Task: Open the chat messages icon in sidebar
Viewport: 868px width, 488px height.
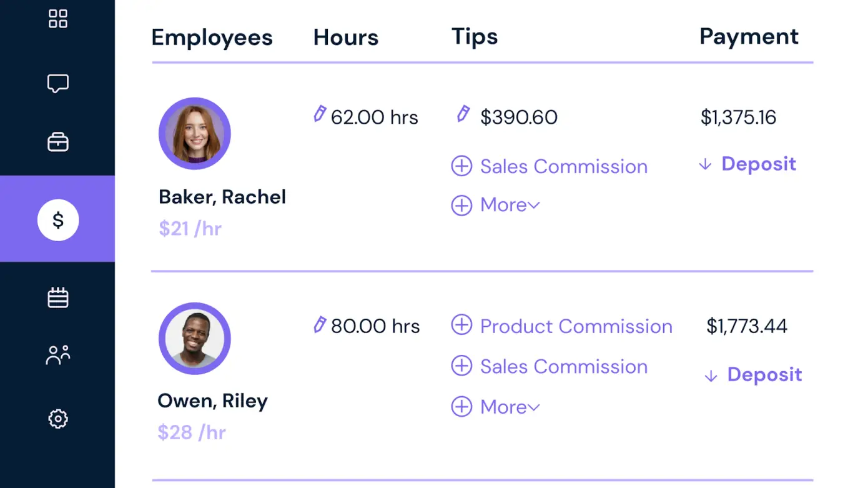Action: click(57, 83)
